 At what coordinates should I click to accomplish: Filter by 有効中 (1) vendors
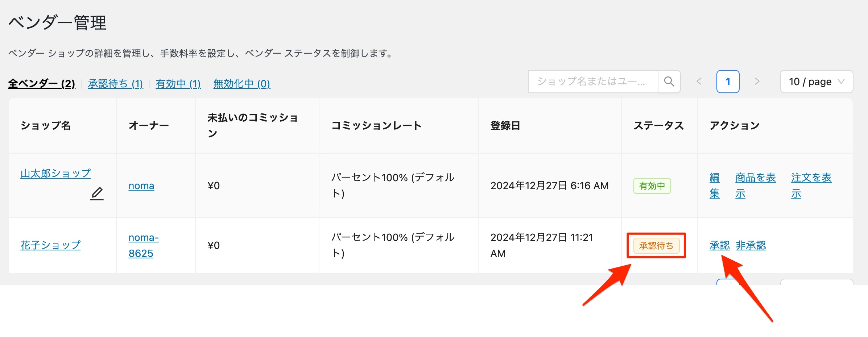(x=178, y=84)
